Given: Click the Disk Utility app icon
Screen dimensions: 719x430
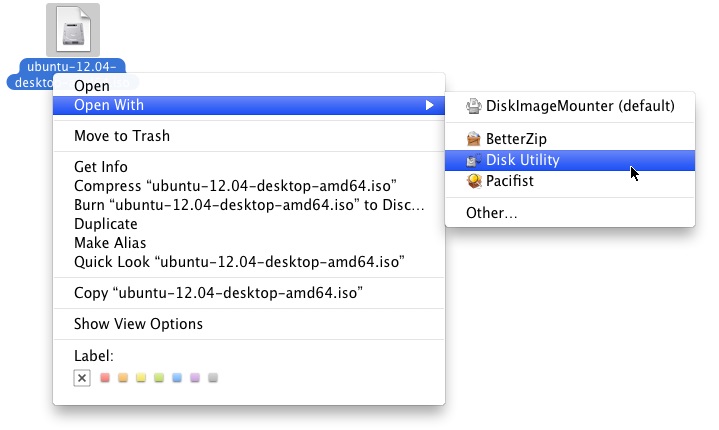Looking at the screenshot, I should (x=474, y=160).
